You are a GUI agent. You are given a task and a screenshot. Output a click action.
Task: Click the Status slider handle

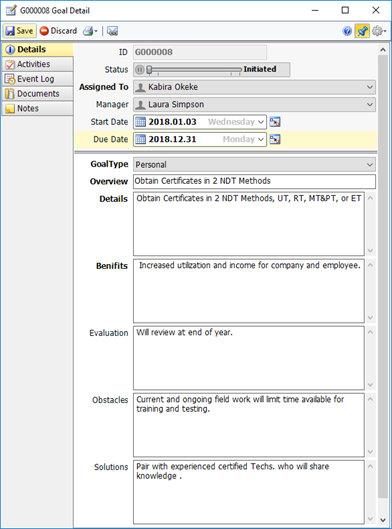(x=149, y=69)
